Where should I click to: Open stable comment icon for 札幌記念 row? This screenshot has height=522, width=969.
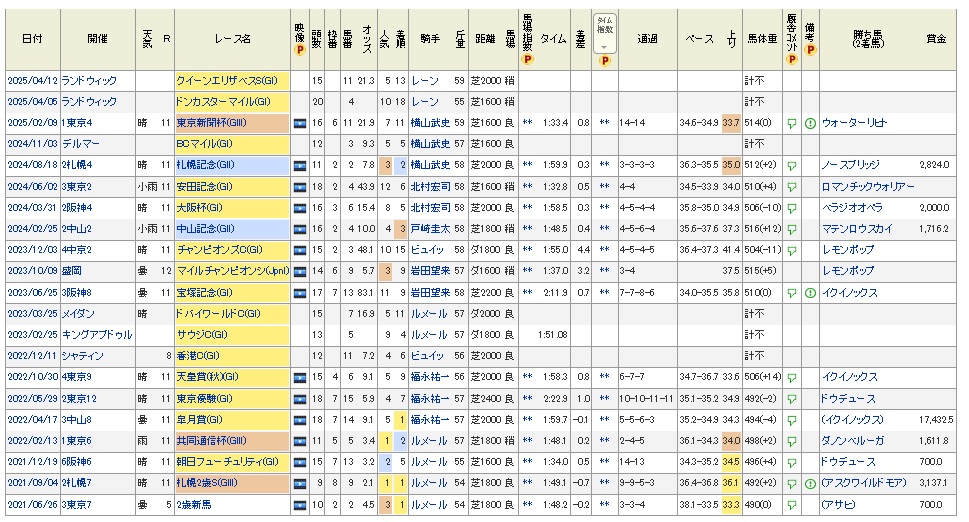pyautogui.click(x=792, y=166)
